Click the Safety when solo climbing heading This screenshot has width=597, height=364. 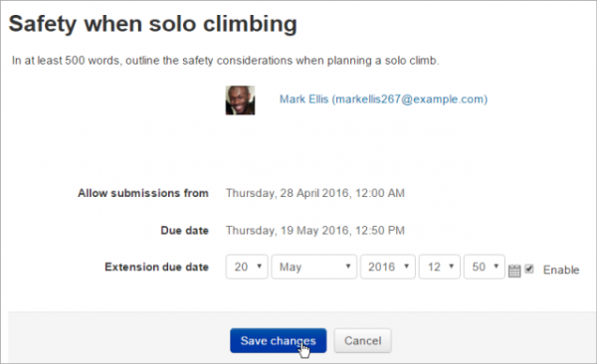coord(152,24)
